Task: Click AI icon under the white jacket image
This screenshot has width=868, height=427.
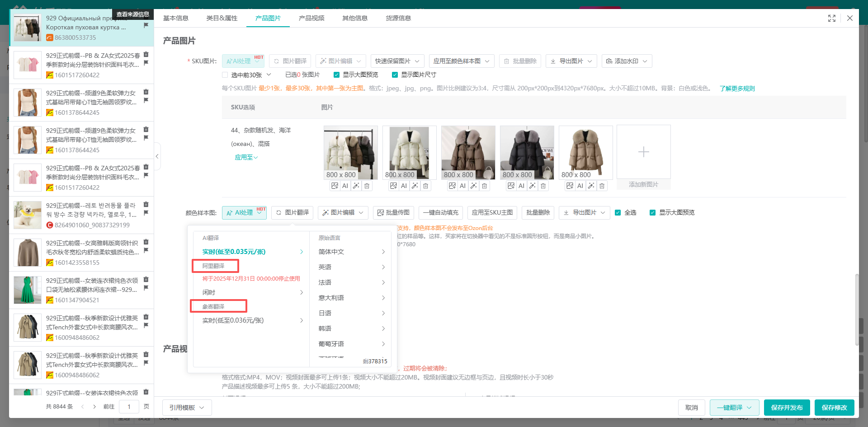Action: (x=404, y=186)
